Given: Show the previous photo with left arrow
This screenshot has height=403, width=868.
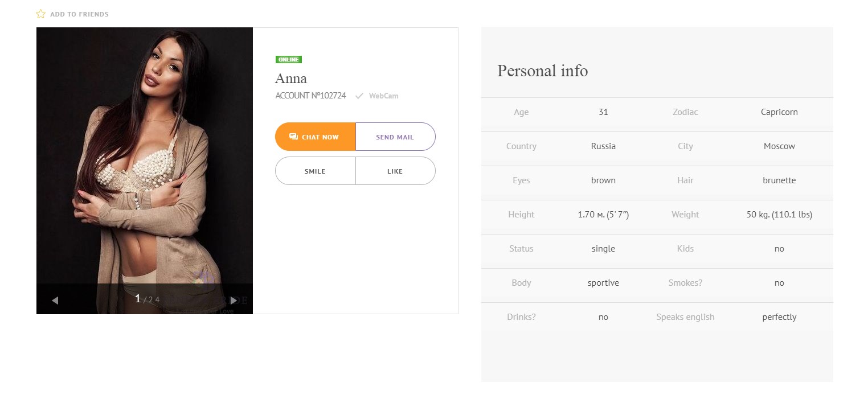Looking at the screenshot, I should [x=55, y=301].
